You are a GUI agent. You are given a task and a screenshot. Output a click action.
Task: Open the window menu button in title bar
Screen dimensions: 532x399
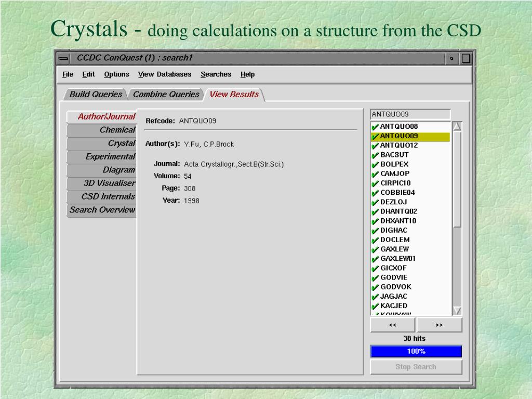64,58
